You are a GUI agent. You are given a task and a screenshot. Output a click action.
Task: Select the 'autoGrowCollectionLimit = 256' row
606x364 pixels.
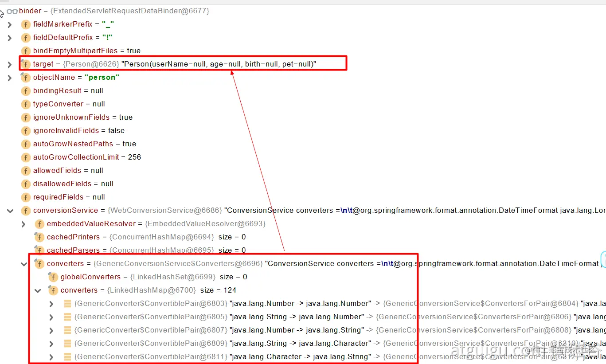click(x=87, y=157)
